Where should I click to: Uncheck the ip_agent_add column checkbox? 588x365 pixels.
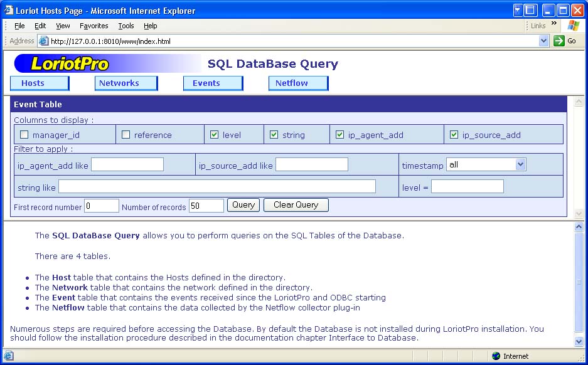point(339,135)
